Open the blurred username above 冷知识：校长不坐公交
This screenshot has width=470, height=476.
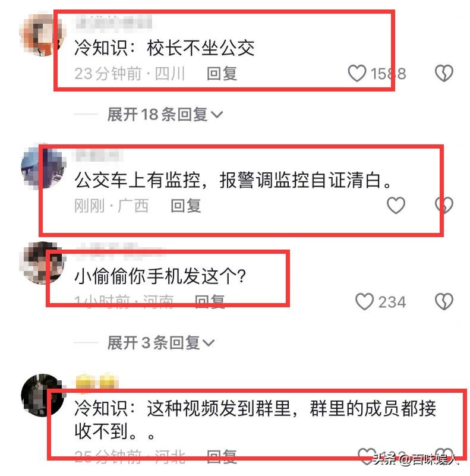click(113, 22)
